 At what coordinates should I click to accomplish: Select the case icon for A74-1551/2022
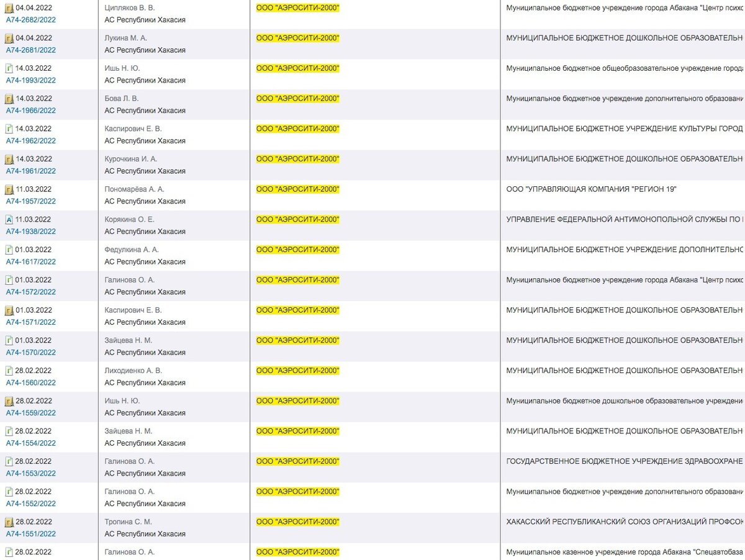tap(9, 523)
